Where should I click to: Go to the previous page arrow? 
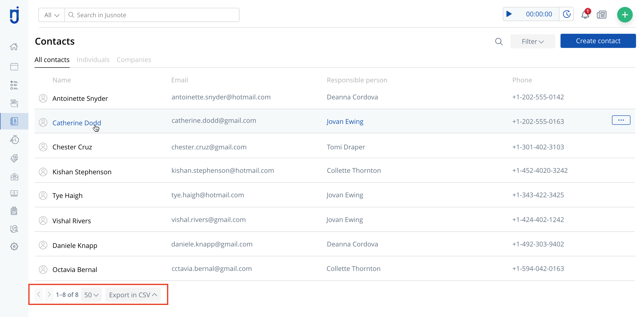coord(38,295)
